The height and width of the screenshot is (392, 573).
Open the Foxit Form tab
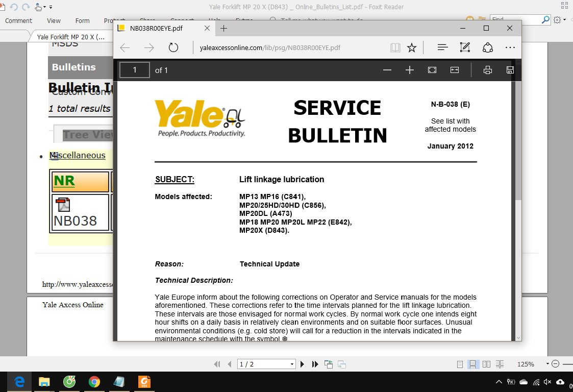tap(82, 21)
